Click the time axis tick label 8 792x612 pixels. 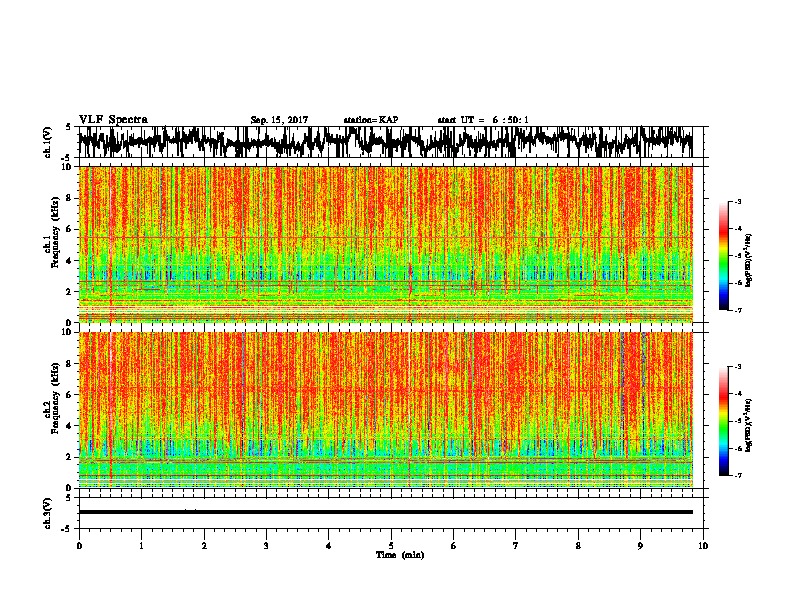[578, 546]
